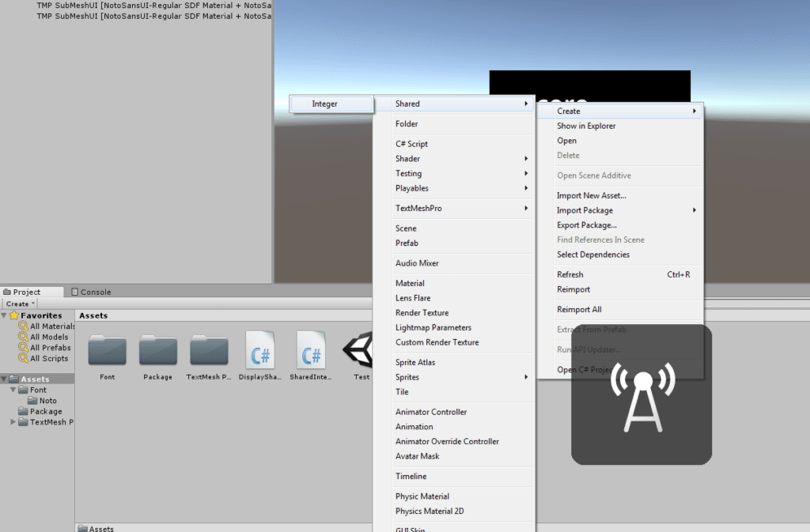Click Show in Explorer menu entry
810x532 pixels.
pyautogui.click(x=585, y=126)
